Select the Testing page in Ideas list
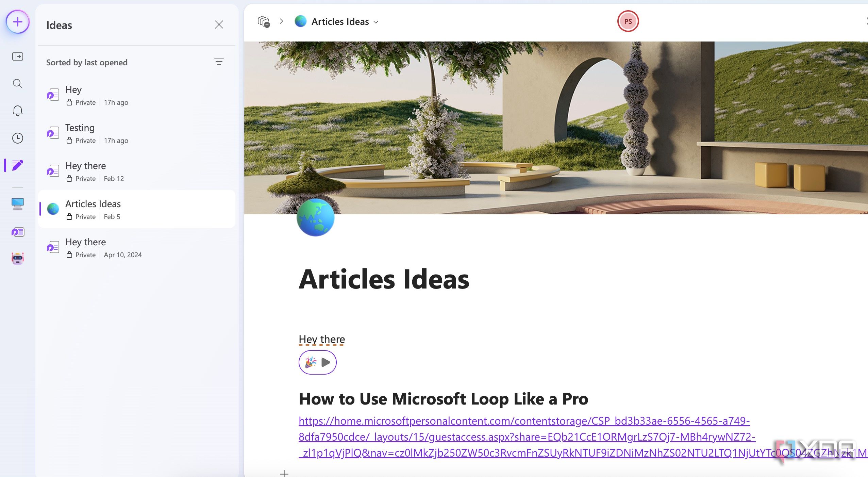Image resolution: width=868 pixels, height=477 pixels. (x=102, y=133)
